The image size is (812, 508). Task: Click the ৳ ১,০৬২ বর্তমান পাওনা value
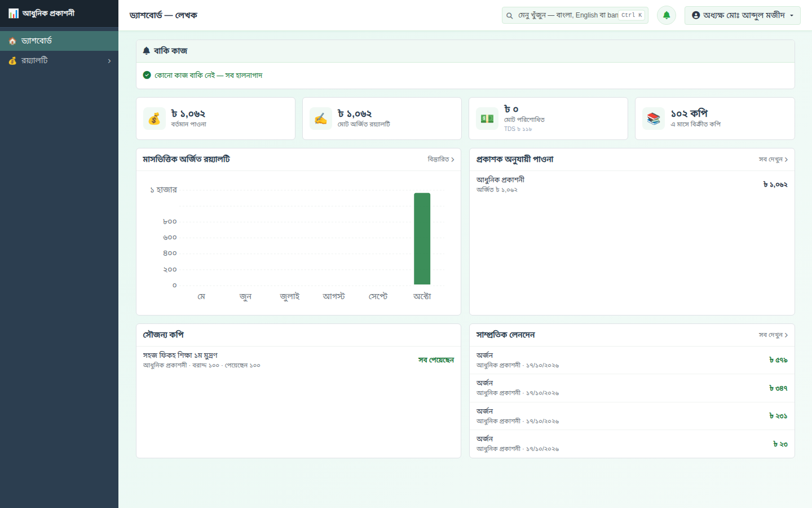pos(188,114)
